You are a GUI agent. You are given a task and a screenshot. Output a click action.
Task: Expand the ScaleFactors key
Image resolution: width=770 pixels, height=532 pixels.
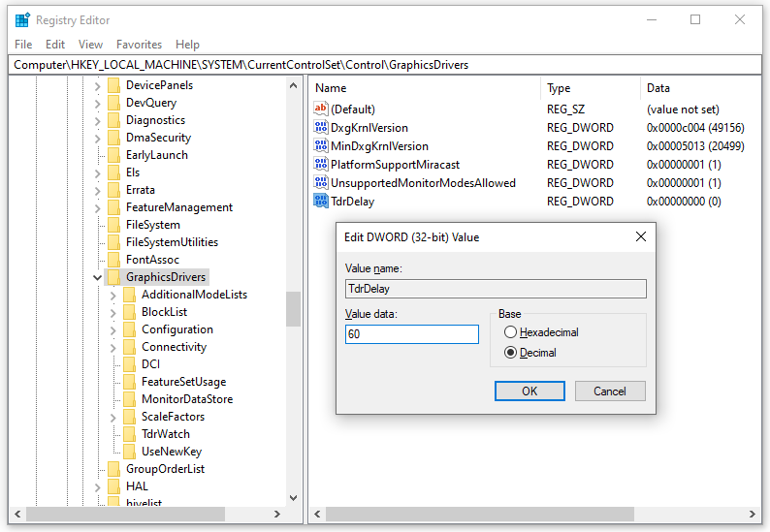[x=112, y=417]
